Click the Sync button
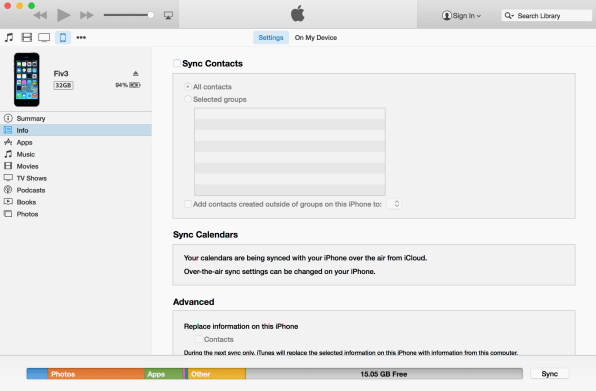596x391 pixels. [x=550, y=374]
